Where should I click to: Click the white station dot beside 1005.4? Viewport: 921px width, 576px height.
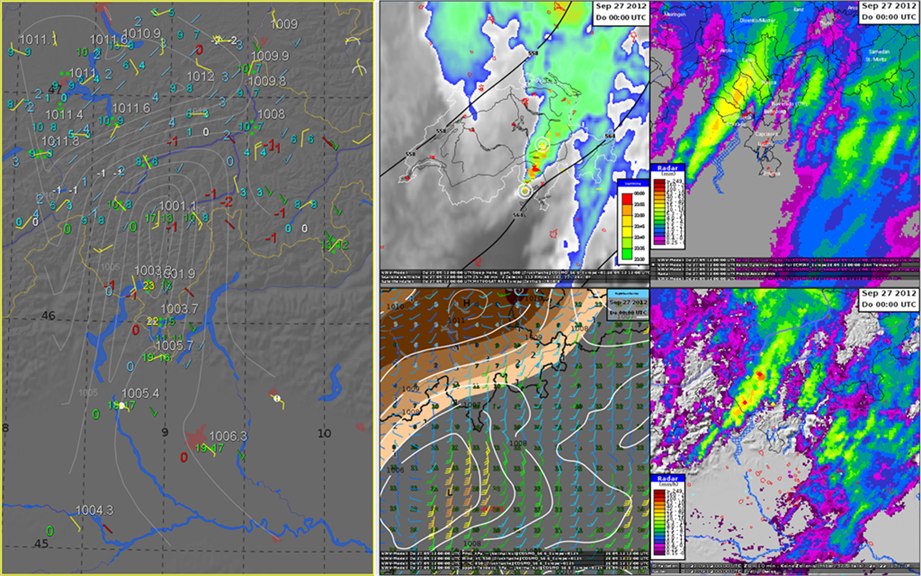point(121,406)
